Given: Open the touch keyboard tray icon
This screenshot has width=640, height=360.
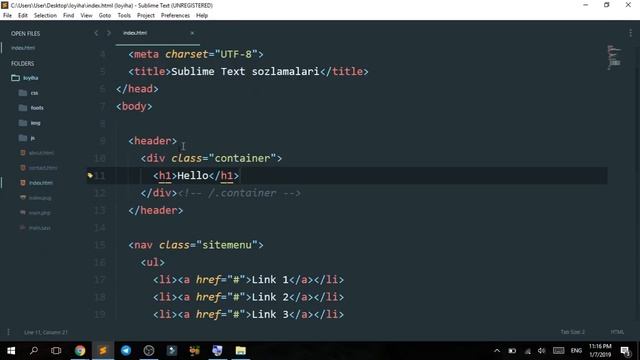Looking at the screenshot, I should pyautogui.click(x=558, y=351).
